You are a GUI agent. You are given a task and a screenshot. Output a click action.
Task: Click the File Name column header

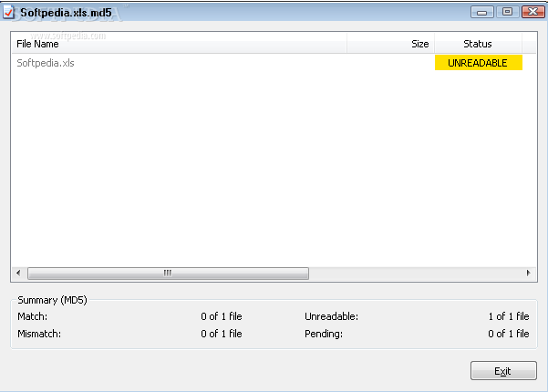tap(180, 44)
